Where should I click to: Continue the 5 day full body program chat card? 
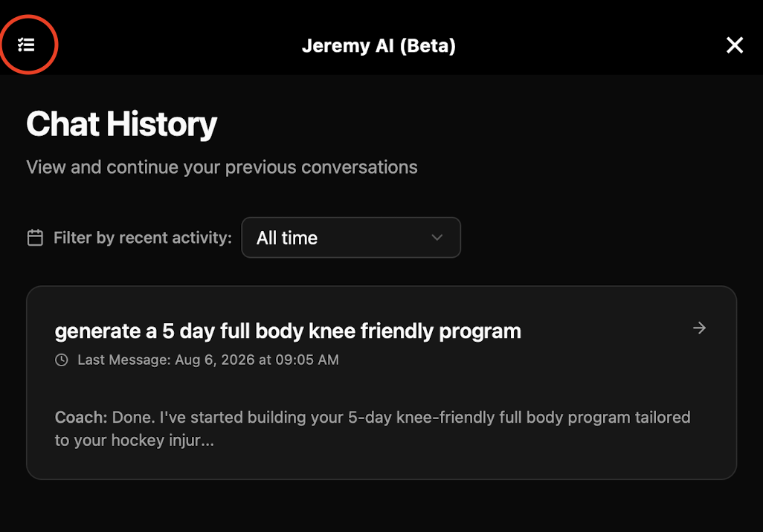pos(381,383)
